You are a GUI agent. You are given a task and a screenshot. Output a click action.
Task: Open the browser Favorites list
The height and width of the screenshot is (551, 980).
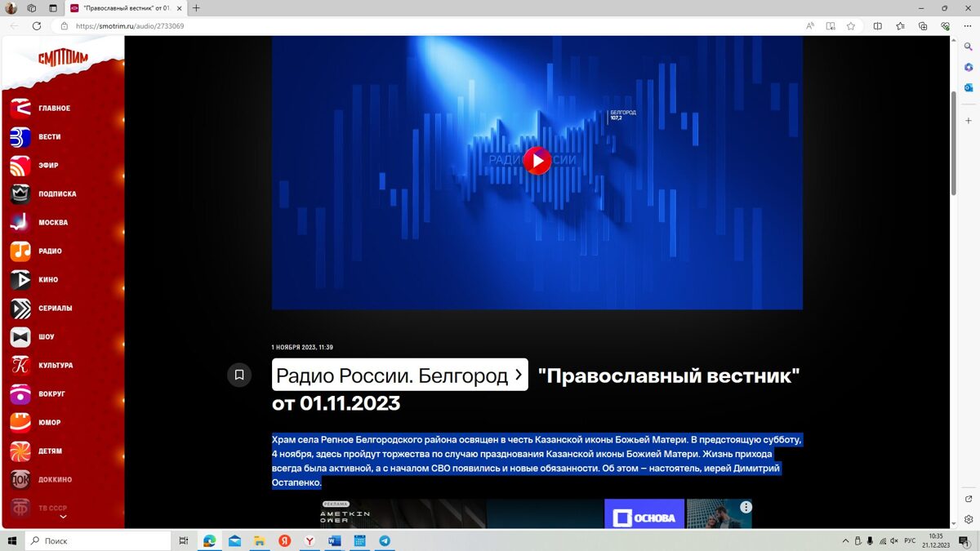tap(900, 26)
